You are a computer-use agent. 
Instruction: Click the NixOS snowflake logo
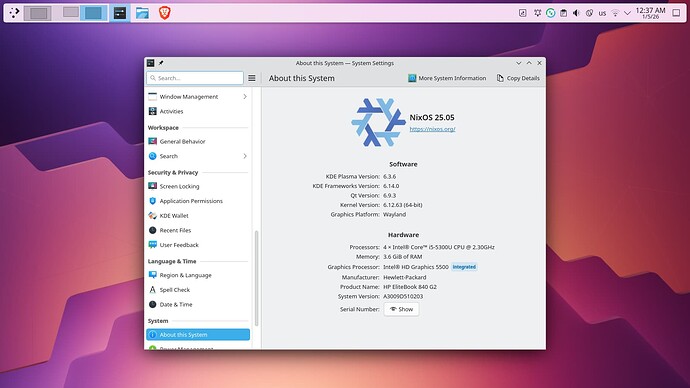click(378, 122)
